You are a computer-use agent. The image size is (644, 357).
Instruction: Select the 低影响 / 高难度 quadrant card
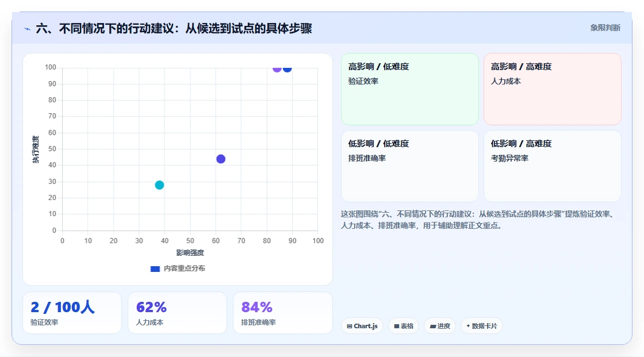pyautogui.click(x=553, y=166)
